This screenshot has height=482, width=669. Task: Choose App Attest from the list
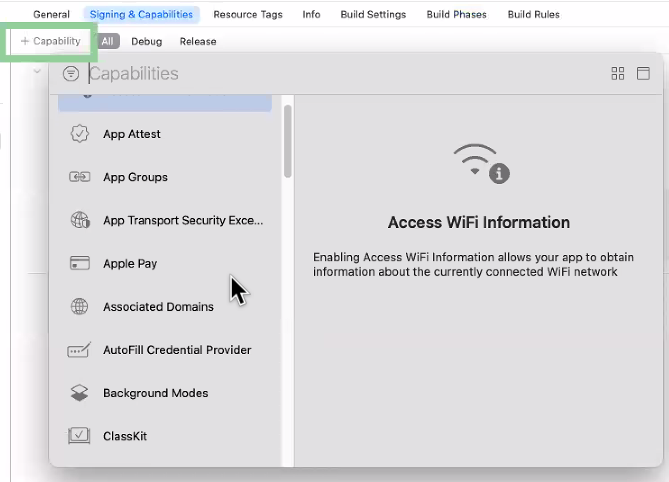tap(165, 134)
